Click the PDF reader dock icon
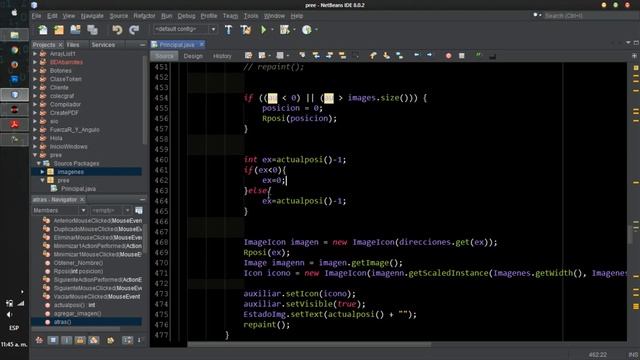640x360 pixels. (x=15, y=124)
